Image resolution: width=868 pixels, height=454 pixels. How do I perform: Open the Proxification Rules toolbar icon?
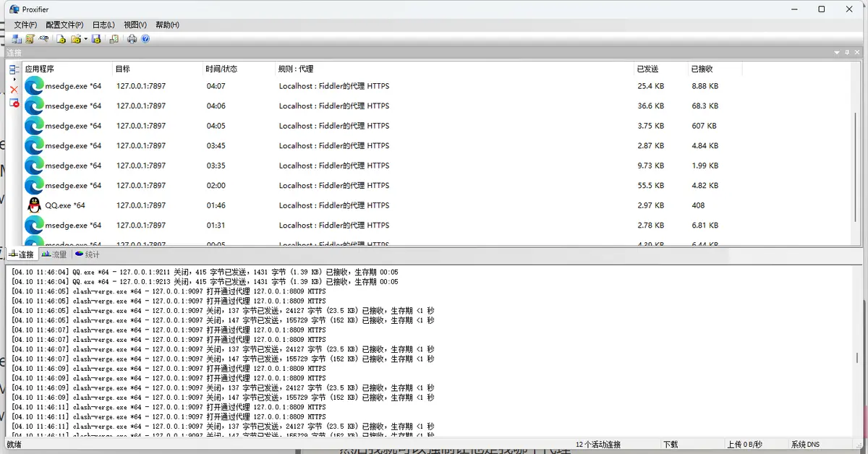coord(30,39)
